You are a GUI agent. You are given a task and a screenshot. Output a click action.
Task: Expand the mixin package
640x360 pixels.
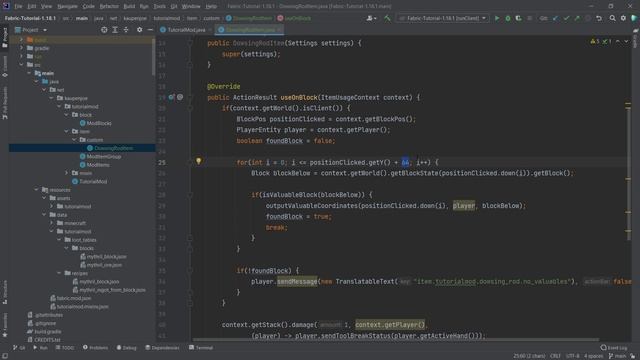(67, 173)
